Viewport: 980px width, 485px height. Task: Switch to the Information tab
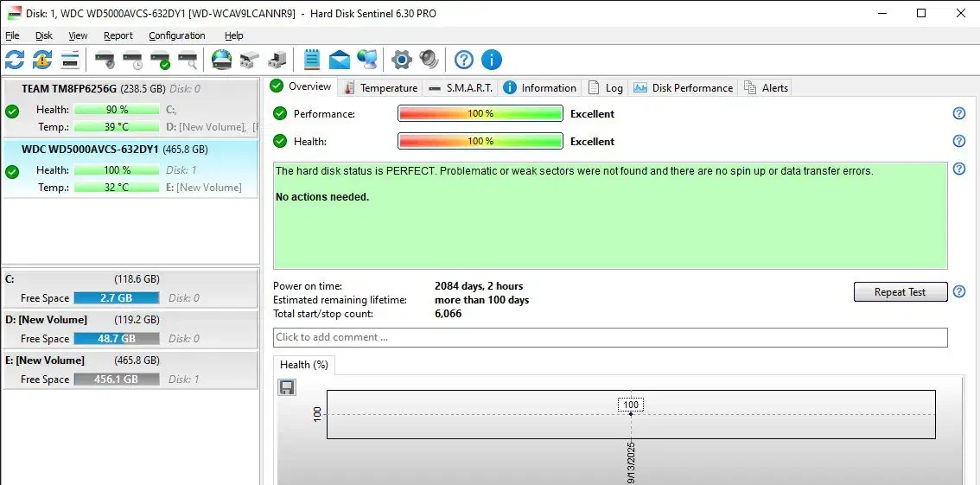point(540,88)
